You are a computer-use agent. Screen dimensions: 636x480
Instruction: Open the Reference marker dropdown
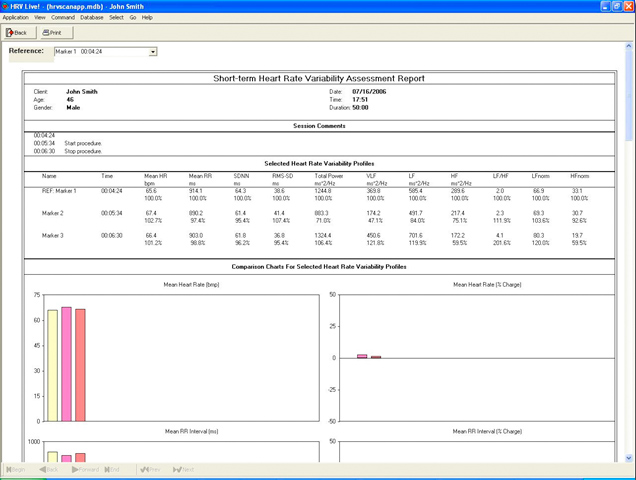[152, 51]
